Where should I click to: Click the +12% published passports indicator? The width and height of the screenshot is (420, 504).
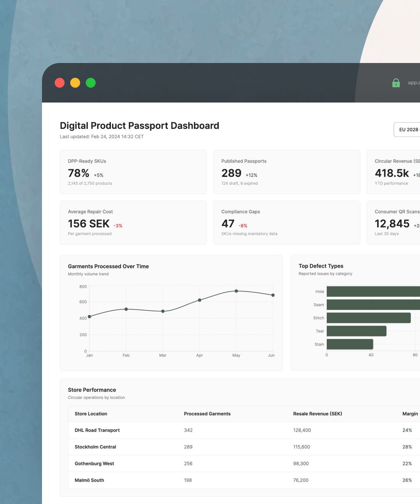tap(252, 175)
